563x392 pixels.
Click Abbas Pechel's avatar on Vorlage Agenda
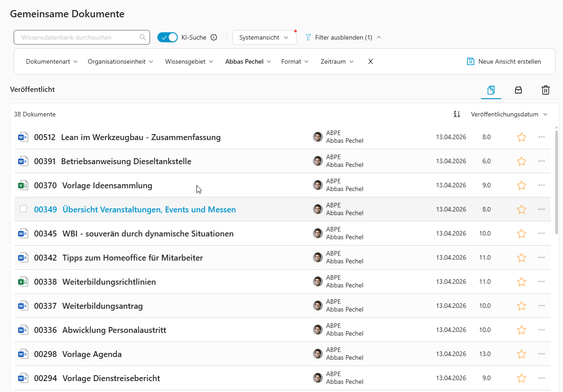click(x=317, y=354)
